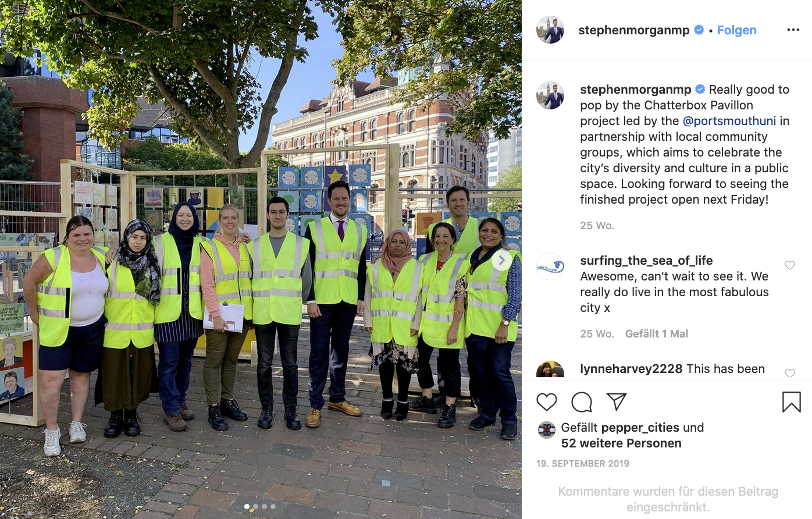Share post via paper plane icon
Image resolution: width=812 pixels, height=519 pixels.
click(x=617, y=401)
